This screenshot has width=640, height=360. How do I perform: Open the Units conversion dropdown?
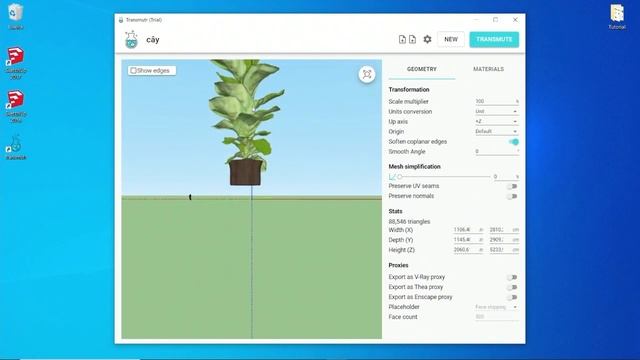(497, 111)
